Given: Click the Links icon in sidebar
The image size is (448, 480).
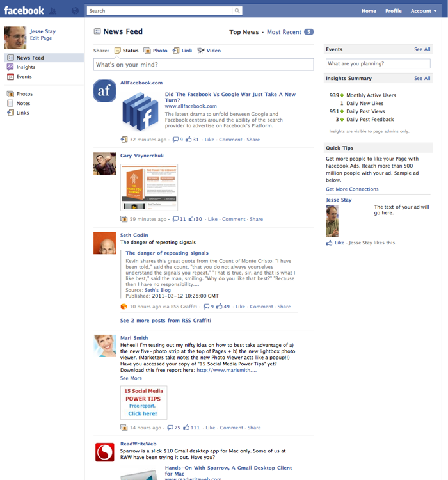Looking at the screenshot, I should click(10, 113).
